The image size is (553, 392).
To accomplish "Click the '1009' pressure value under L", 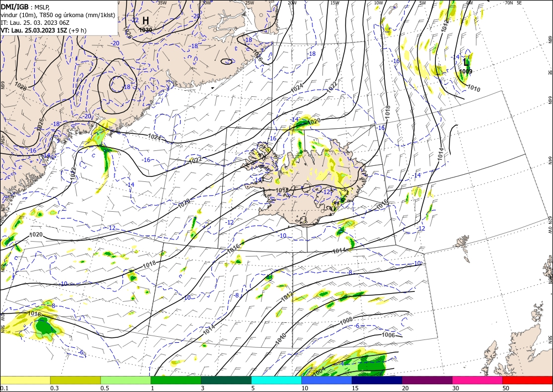I will point(466,71).
